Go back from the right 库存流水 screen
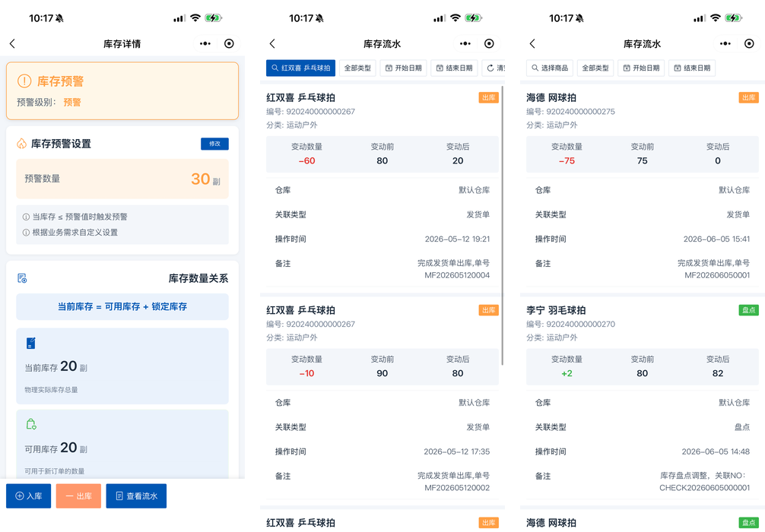Image resolution: width=765 pixels, height=532 pixels. tap(532, 44)
